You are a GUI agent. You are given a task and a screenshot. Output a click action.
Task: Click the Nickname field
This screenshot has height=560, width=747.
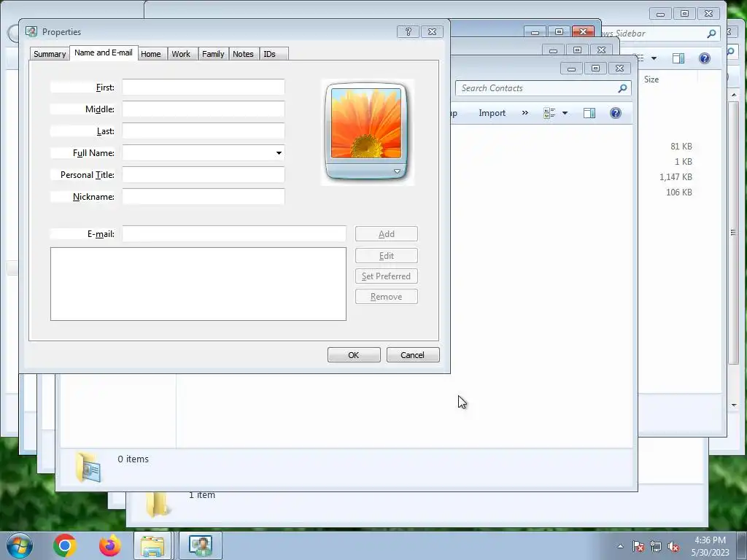pyautogui.click(x=204, y=197)
